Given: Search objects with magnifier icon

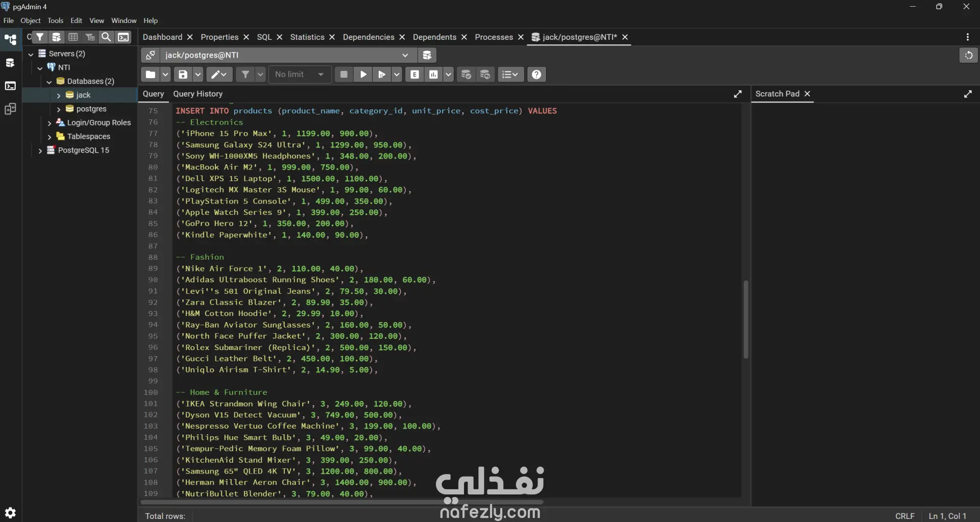Looking at the screenshot, I should [x=106, y=37].
